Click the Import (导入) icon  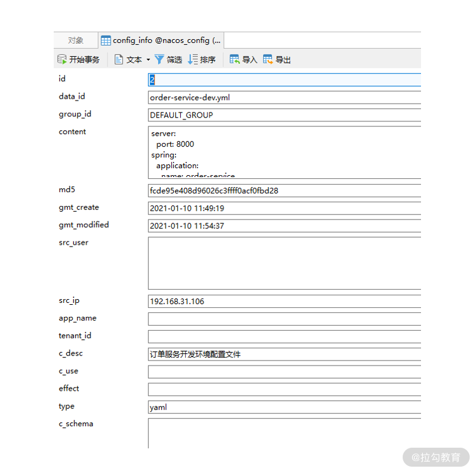point(235,59)
